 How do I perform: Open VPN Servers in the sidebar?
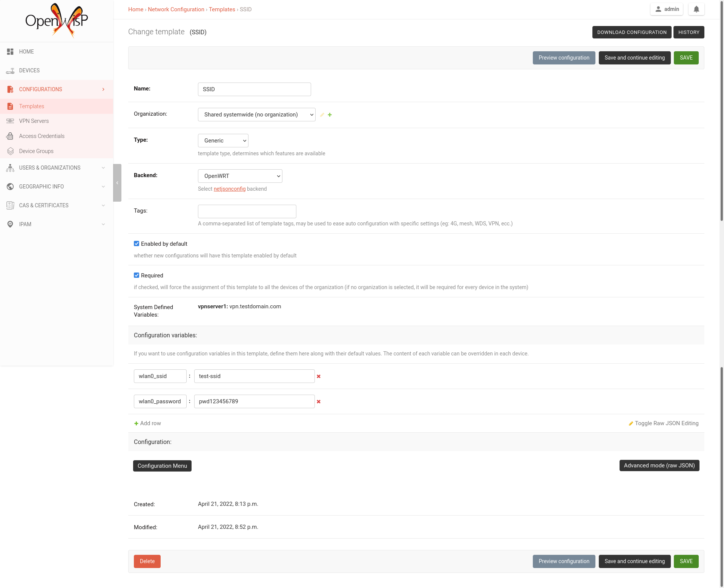(x=34, y=121)
